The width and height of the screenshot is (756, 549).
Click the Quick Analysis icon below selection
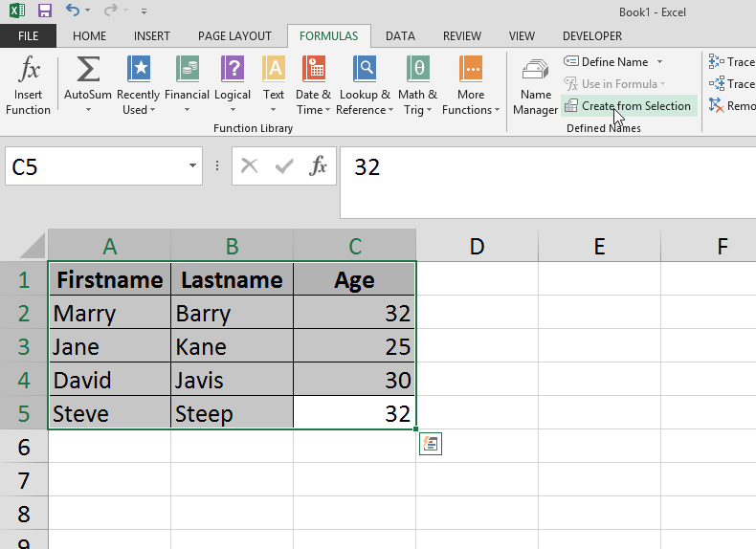(x=430, y=444)
